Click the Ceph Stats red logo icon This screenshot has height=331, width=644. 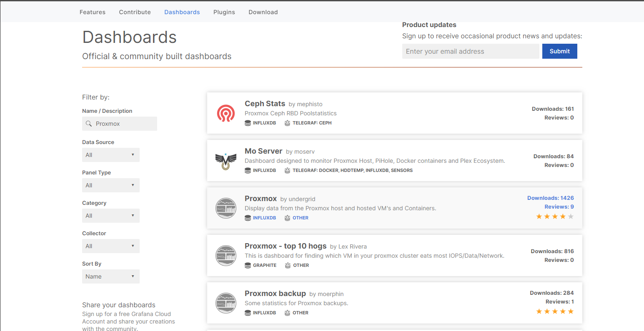(x=226, y=113)
